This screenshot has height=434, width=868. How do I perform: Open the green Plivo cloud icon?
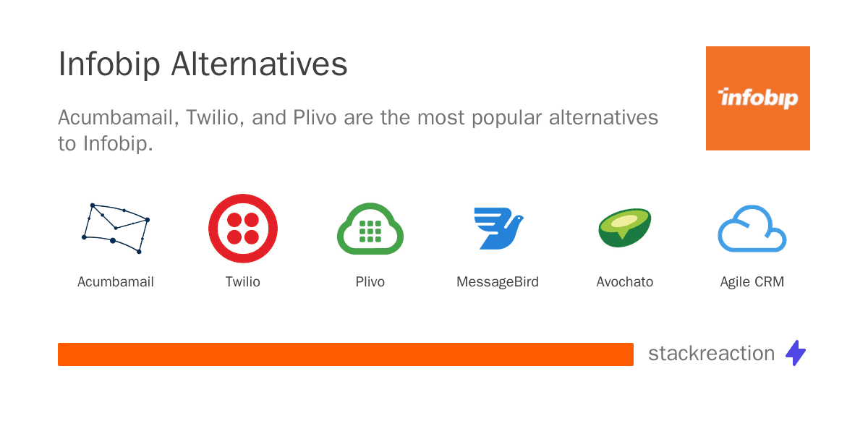370,229
